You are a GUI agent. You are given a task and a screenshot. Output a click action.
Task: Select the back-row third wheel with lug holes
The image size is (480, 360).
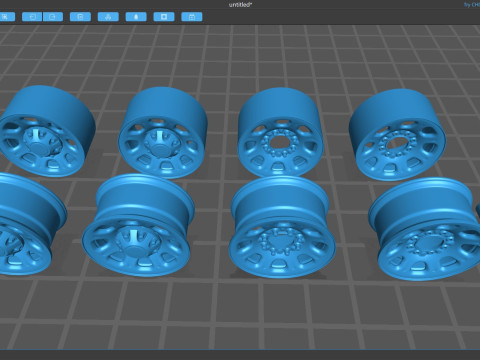[280, 132]
